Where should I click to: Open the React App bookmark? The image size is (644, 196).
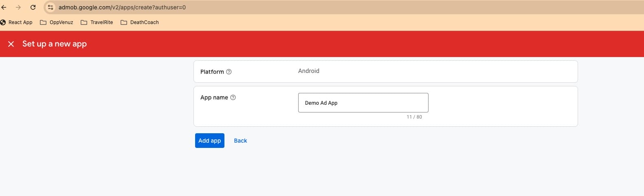17,22
